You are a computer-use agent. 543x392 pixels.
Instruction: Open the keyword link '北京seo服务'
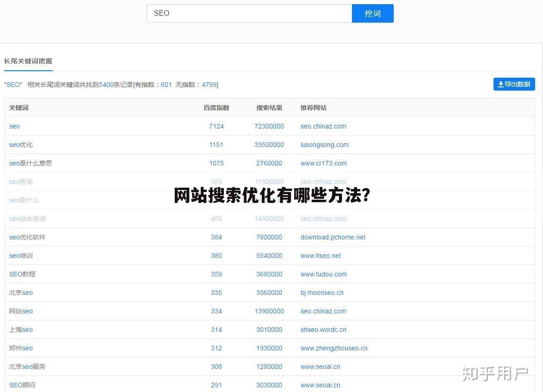pyautogui.click(x=27, y=367)
